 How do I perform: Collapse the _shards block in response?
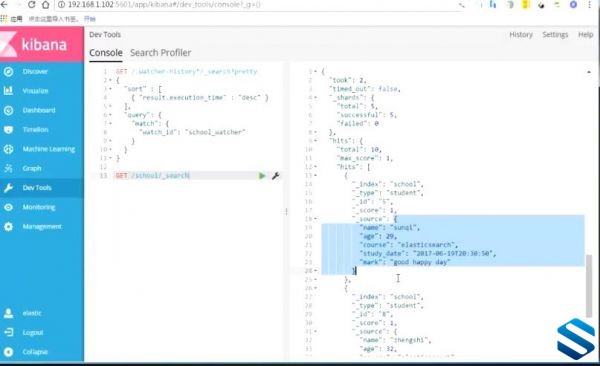coord(315,98)
